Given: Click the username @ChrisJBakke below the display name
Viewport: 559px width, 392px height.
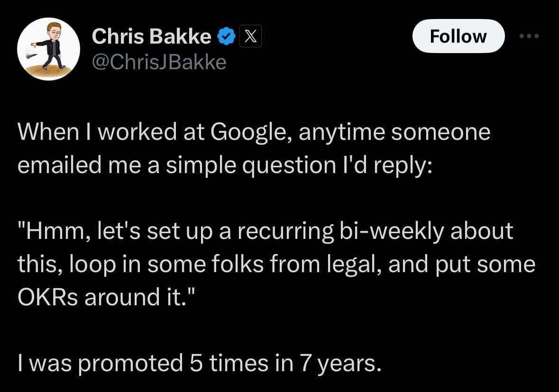Looking at the screenshot, I should point(160,61).
